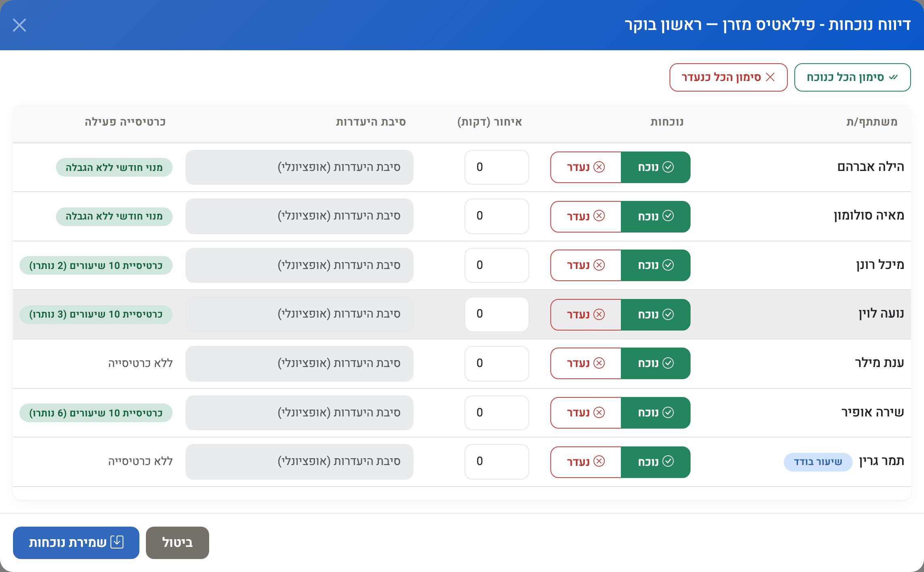924x572 pixels.
Task: Mark שירה אופיר as absent (נעדר)
Action: pyautogui.click(x=586, y=413)
